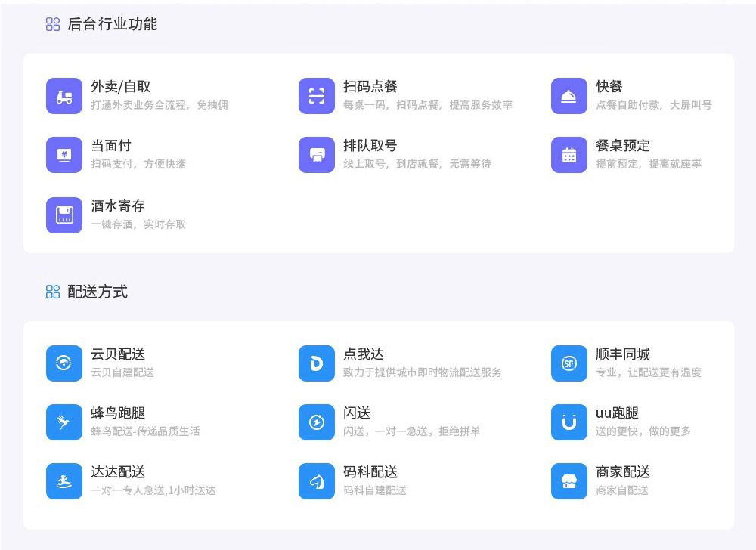Select the 排队取号 printer icon

coord(317,155)
